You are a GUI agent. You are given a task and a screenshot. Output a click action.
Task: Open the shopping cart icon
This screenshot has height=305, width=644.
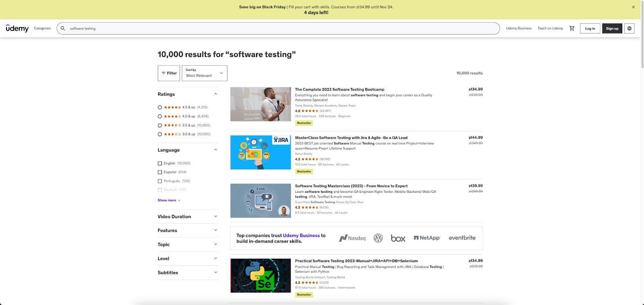tap(572, 29)
